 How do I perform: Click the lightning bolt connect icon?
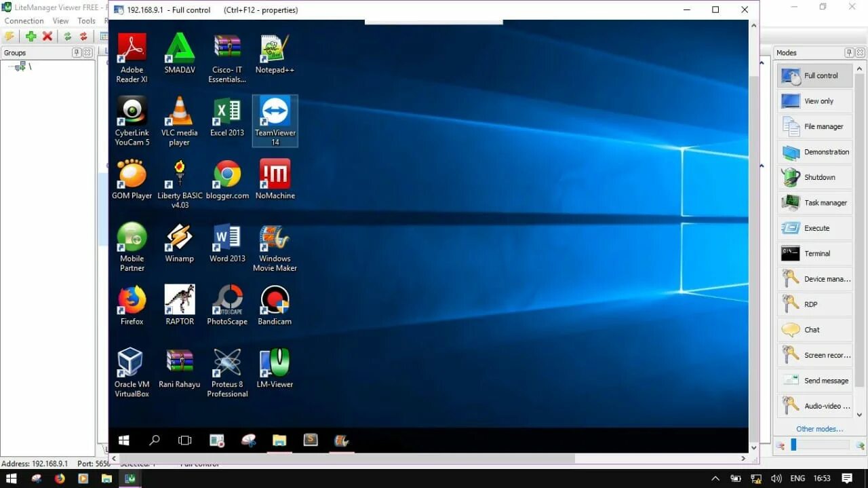pyautogui.click(x=9, y=36)
